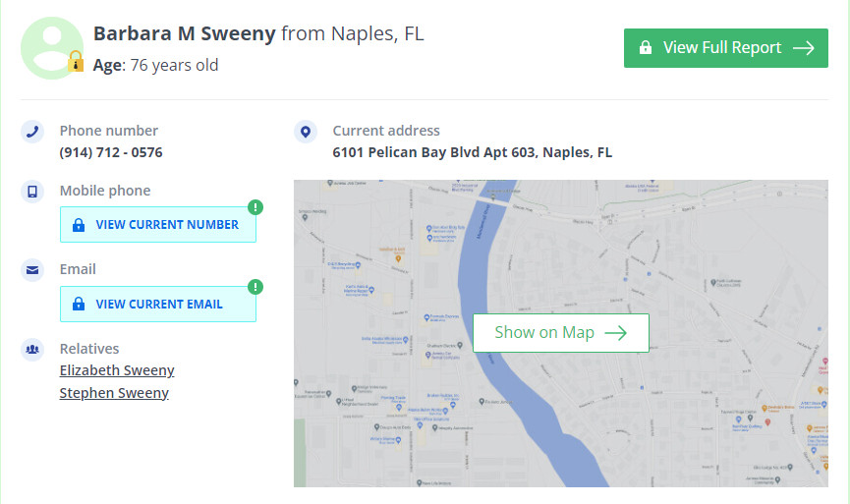
Task: Open relative Stephen Sweeny's profile
Action: 114,393
